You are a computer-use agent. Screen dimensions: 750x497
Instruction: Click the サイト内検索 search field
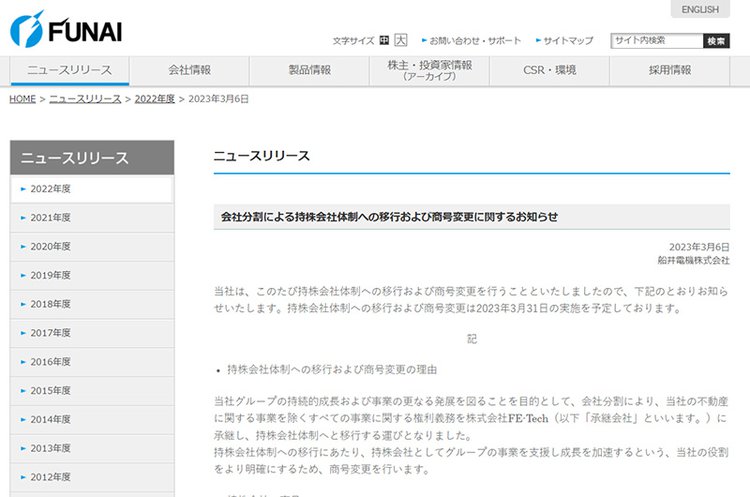656,41
